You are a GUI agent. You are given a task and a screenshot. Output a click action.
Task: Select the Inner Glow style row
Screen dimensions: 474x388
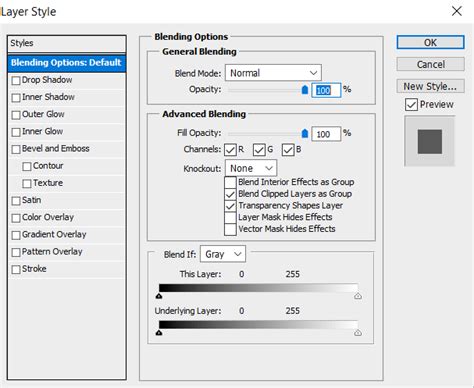pos(66,132)
